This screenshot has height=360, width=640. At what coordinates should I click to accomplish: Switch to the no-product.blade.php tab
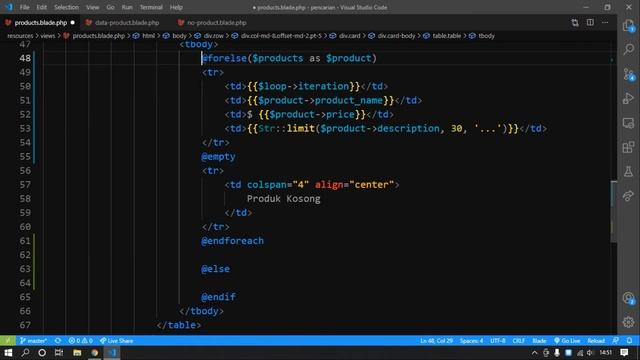(216, 23)
